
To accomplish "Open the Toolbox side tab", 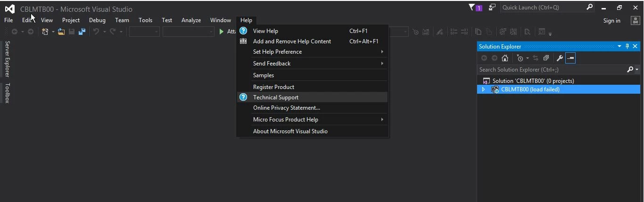I will click(x=7, y=93).
